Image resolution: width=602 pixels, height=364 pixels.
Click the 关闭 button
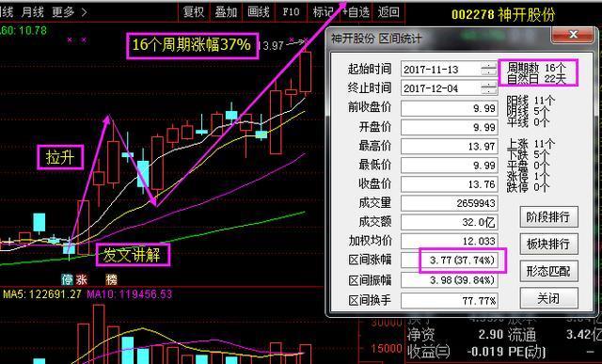(x=548, y=298)
